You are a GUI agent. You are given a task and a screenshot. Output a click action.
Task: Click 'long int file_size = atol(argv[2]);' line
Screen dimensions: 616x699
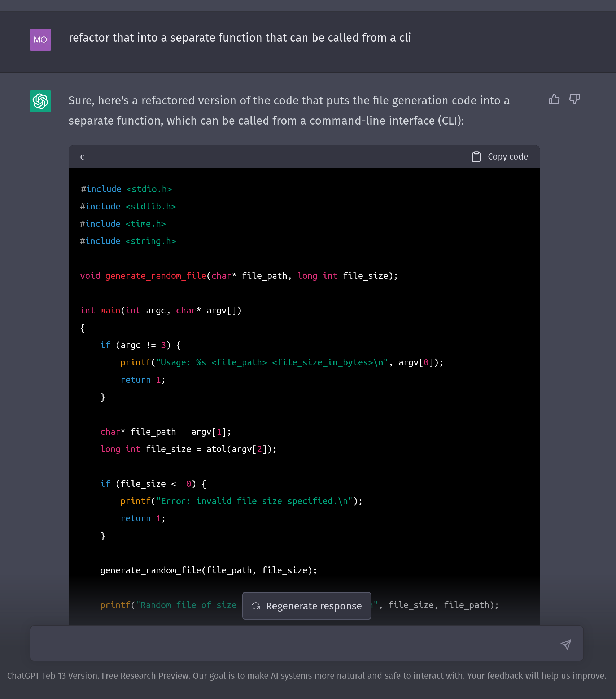pyautogui.click(x=188, y=449)
